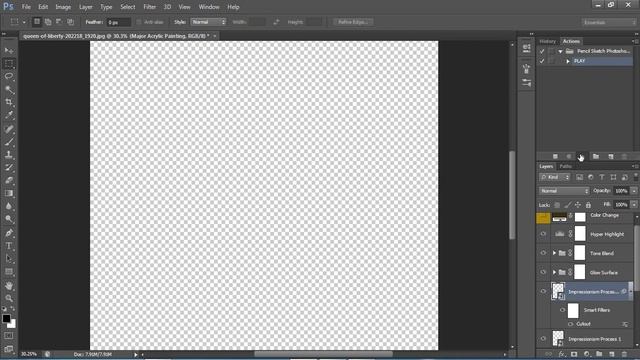Select the Eraser tool
Viewport: 640px width, 360px height.
pos(9,180)
